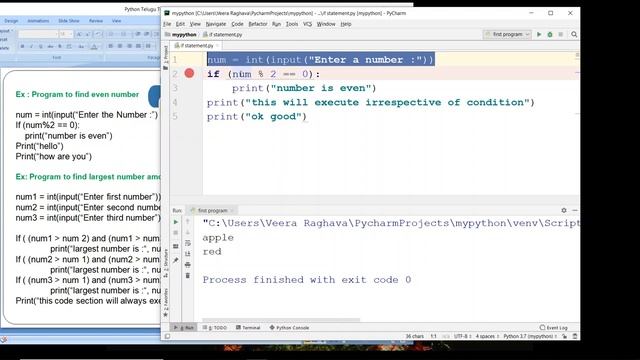The height and width of the screenshot is (360, 640).
Task: Switch to the Terminal tool window tab
Action: (248, 328)
